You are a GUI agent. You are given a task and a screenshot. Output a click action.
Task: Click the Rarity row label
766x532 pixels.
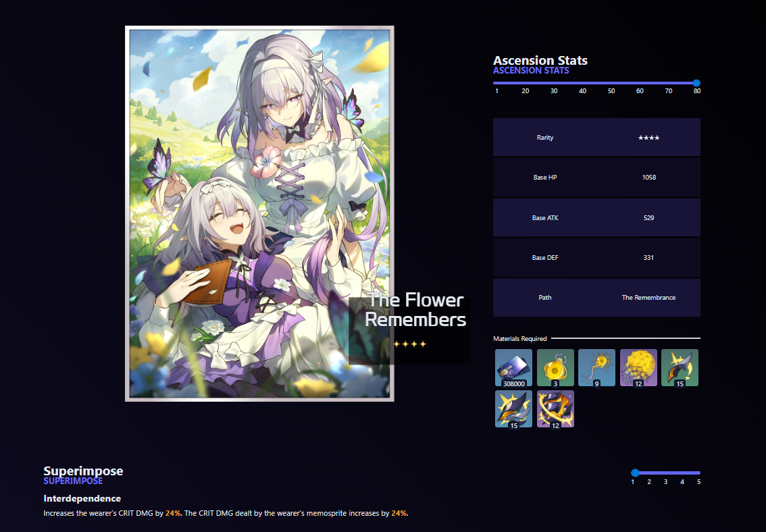tap(545, 138)
